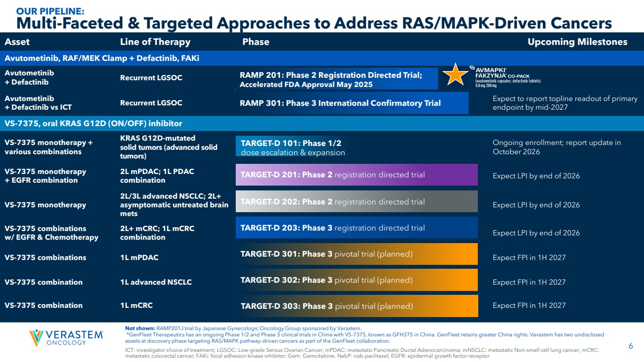This screenshot has width=644, height=362.
Task: Click 'Expect FPI in 1H 2027' for TARGET-D 302
Action: point(529,282)
